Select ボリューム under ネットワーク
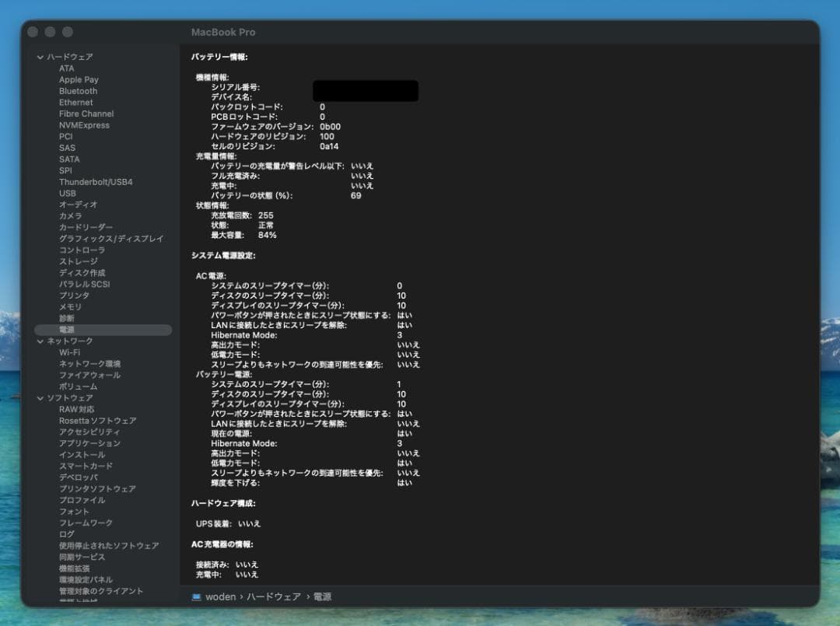 pos(79,386)
